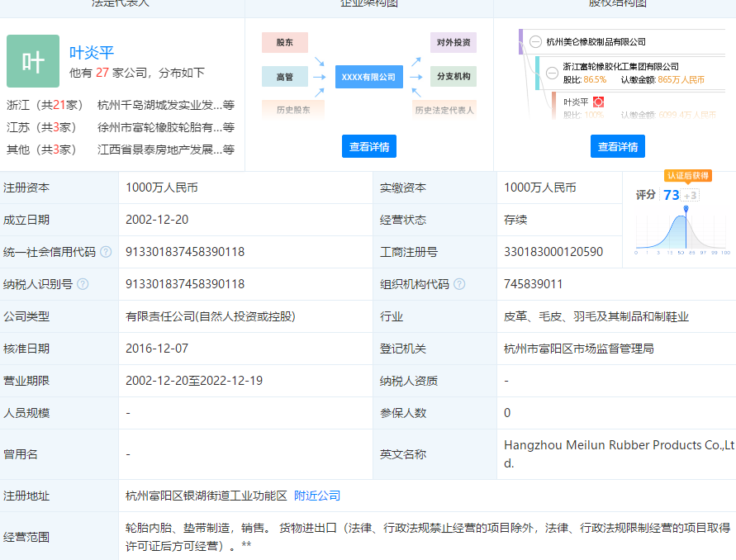This screenshot has width=736, height=560.
Task: Click 杭州美仑橡胶制品有限公司 name in equity tree
Action: (596, 42)
